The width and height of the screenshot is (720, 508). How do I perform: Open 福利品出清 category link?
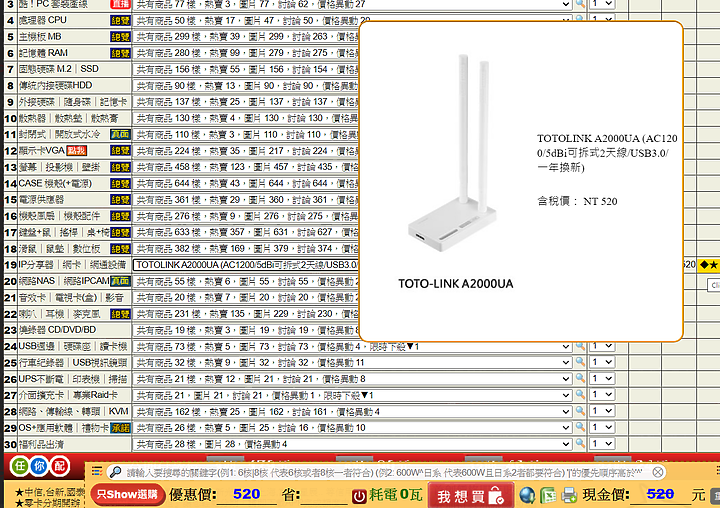[x=41, y=444]
